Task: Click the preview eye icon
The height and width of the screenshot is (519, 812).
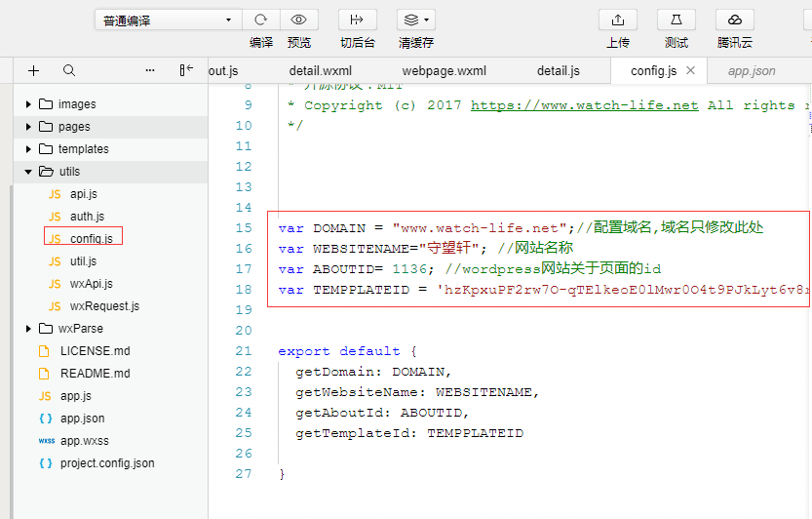Action: coord(299,20)
